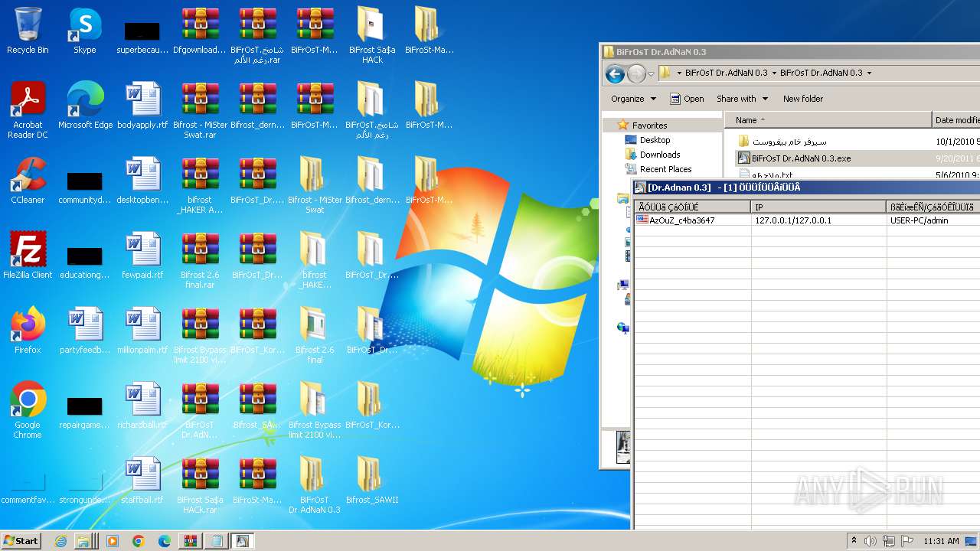This screenshot has height=551, width=980.
Task: Select fewpaid.rtf document icon
Action: 142,256
